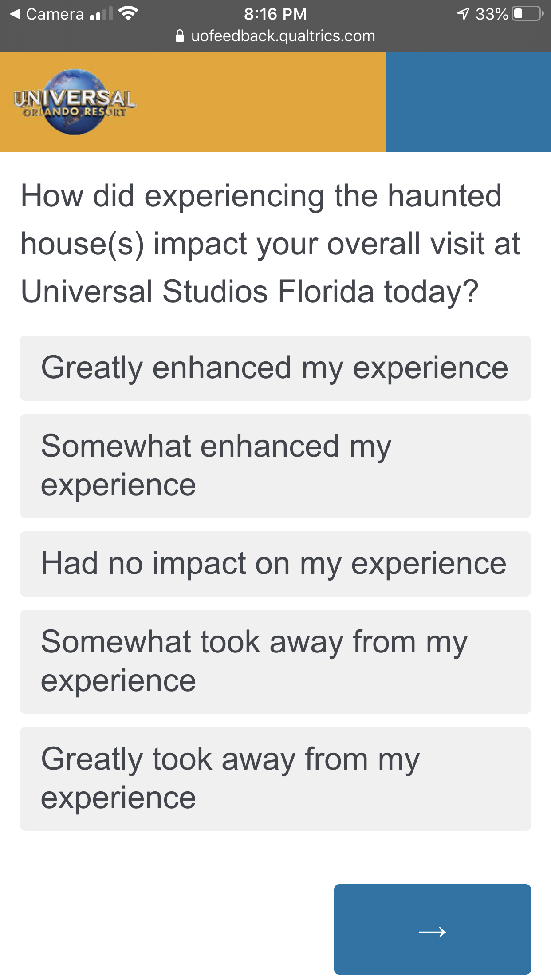Select "Greatly enhanced my experience"
Viewport: 551px width, 980px height.
(x=275, y=368)
